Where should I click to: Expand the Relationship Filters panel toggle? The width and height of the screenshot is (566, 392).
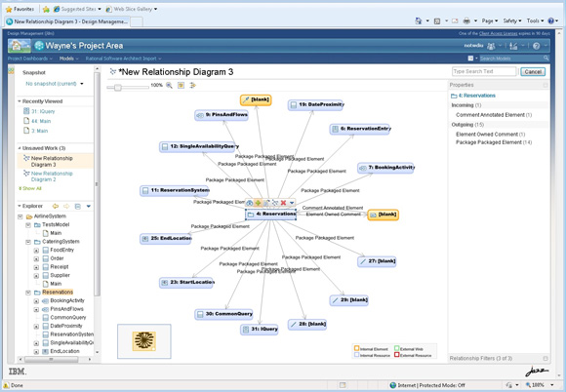tap(546, 359)
